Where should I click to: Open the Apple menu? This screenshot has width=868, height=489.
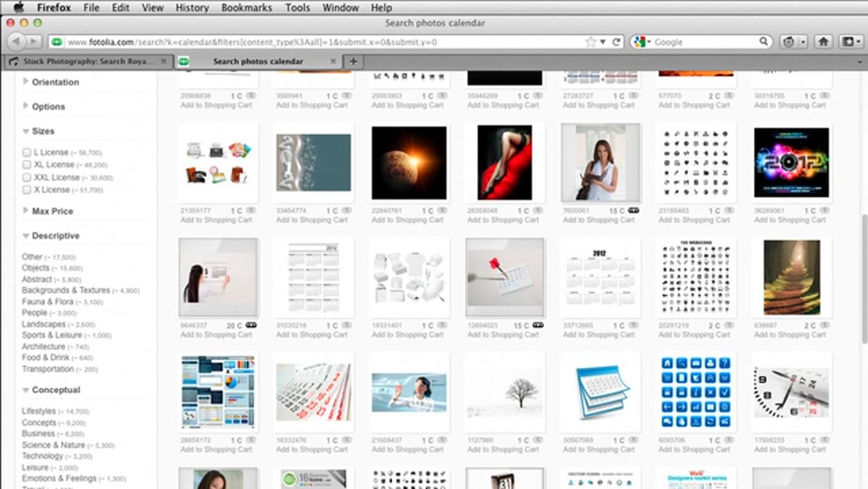pyautogui.click(x=18, y=7)
